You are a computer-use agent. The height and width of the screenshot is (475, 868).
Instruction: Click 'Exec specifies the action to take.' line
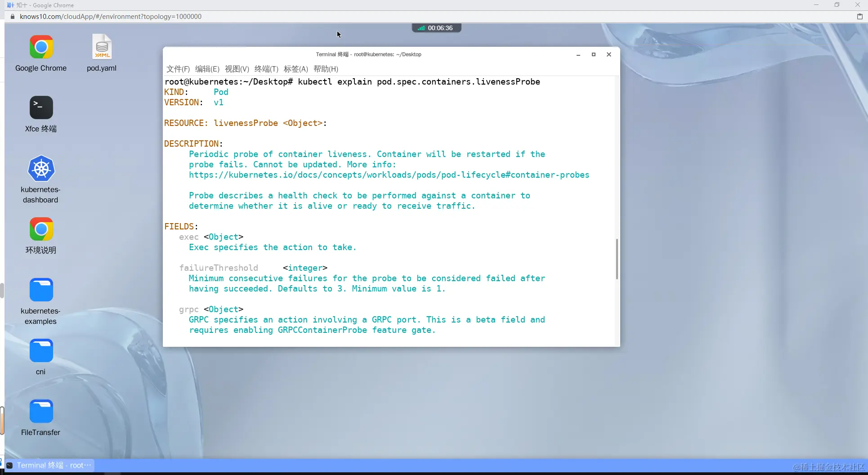click(273, 247)
